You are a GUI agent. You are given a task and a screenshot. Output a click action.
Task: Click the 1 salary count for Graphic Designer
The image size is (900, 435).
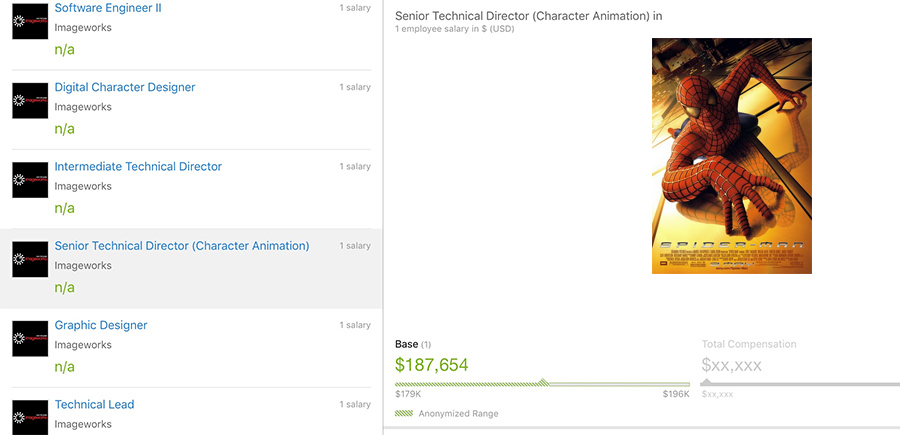[355, 325]
